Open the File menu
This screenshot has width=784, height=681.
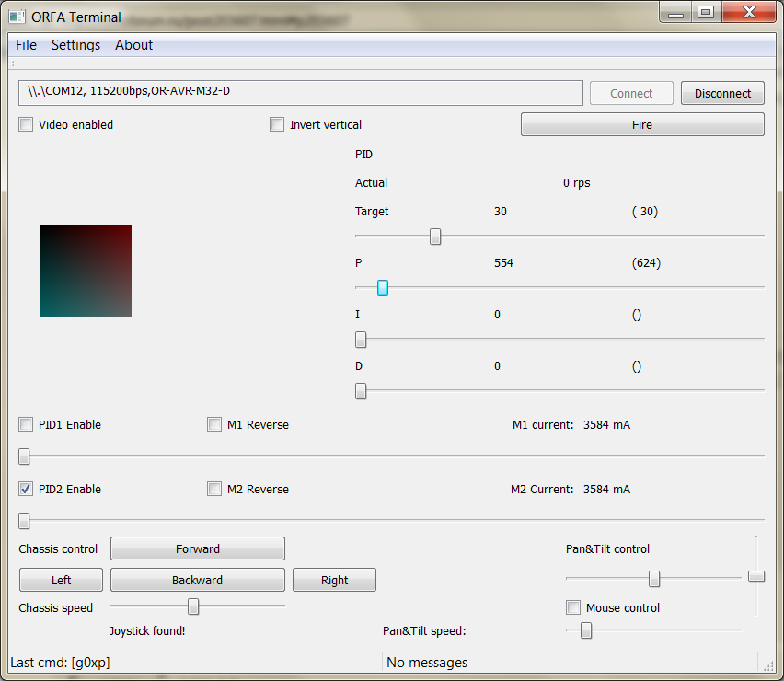(x=26, y=45)
